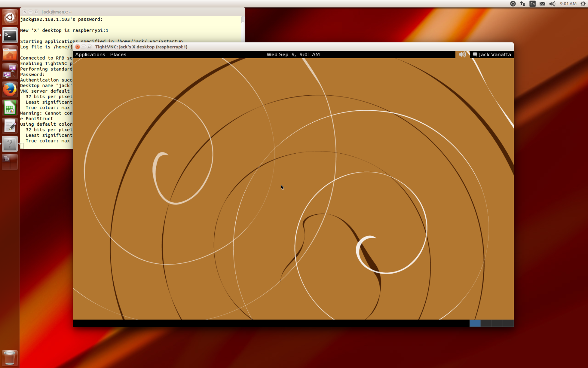Close the TightVNC viewer window
The width and height of the screenshot is (588, 368).
click(78, 47)
